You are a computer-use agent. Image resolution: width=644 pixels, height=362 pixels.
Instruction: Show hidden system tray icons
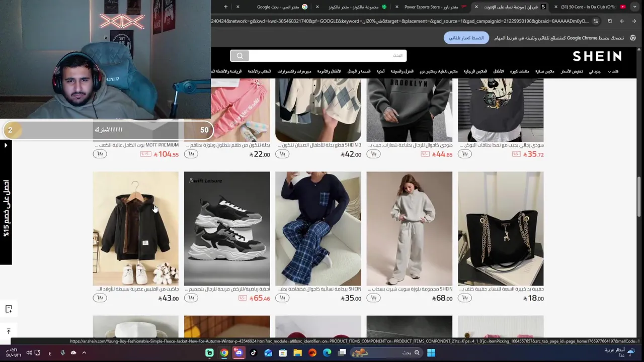84,353
